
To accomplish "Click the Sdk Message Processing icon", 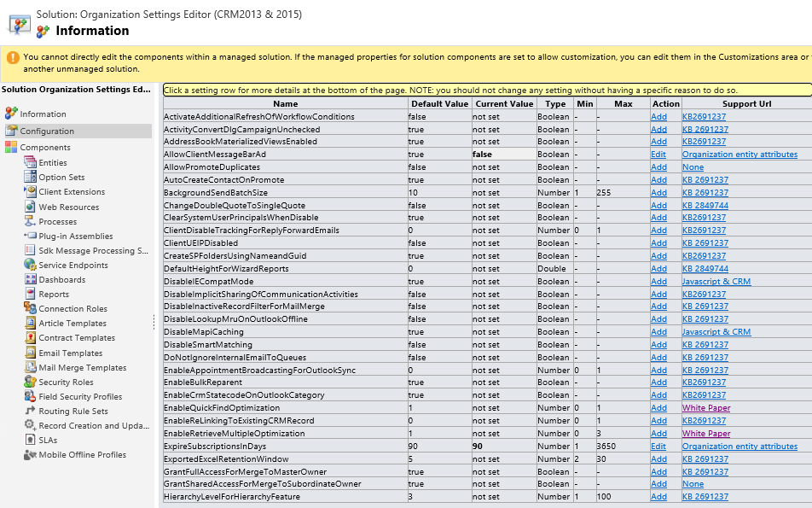I will point(30,250).
